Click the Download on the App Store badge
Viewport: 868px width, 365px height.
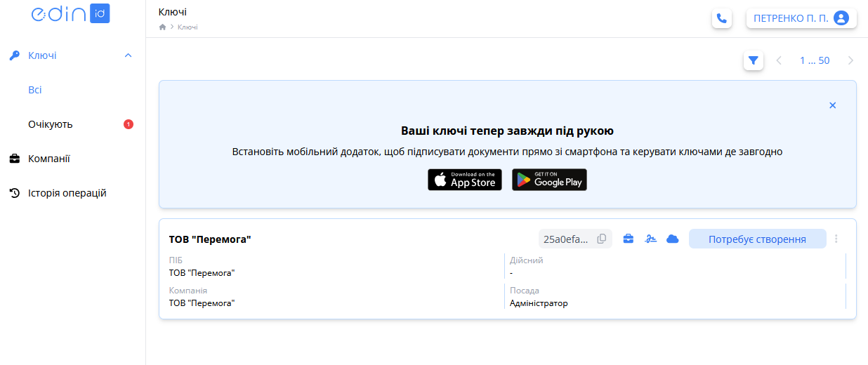point(465,180)
